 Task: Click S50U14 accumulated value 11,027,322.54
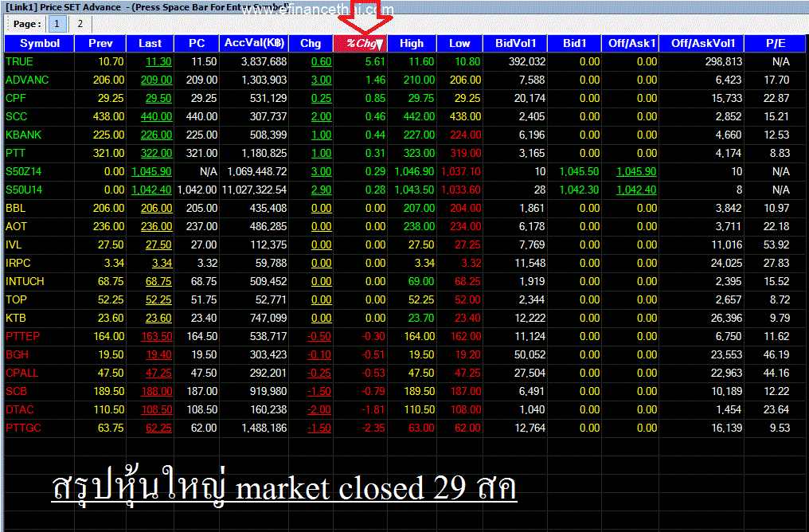point(254,190)
